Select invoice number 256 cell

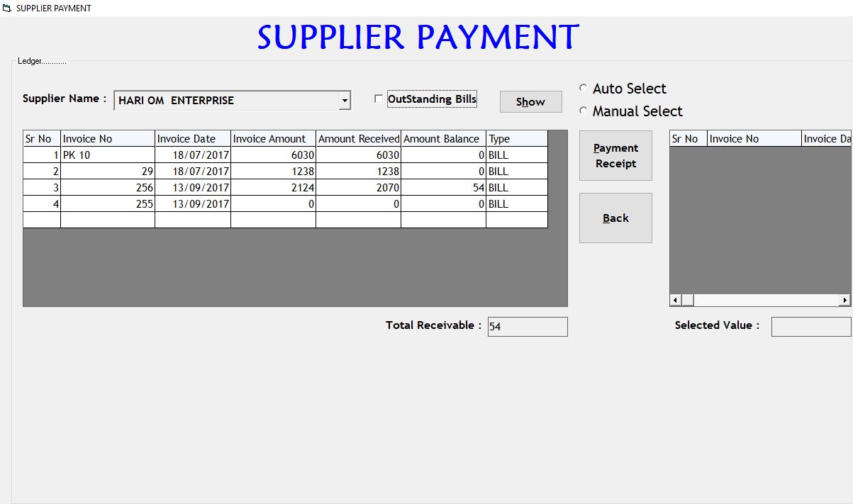pyautogui.click(x=107, y=188)
